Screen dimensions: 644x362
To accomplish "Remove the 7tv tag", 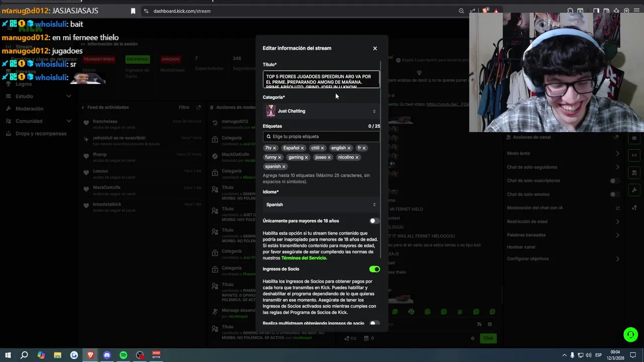I will coord(274,148).
